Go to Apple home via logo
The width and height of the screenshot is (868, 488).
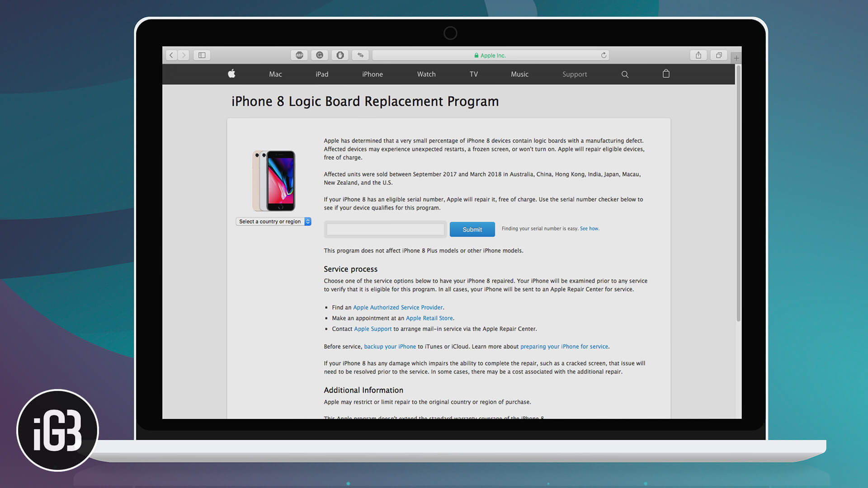click(231, 74)
